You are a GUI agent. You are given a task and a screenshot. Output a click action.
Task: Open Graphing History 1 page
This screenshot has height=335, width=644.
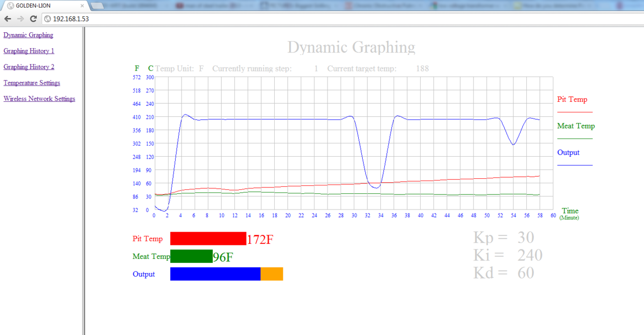pos(29,51)
